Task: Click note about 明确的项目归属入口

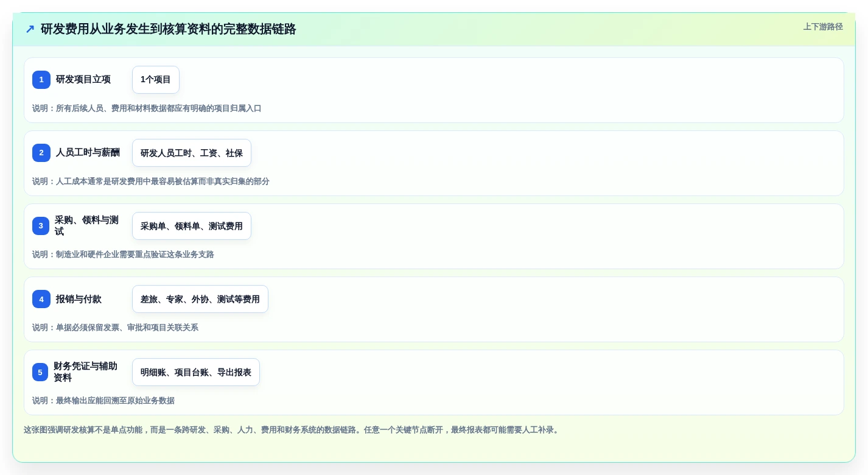Action: tap(147, 108)
